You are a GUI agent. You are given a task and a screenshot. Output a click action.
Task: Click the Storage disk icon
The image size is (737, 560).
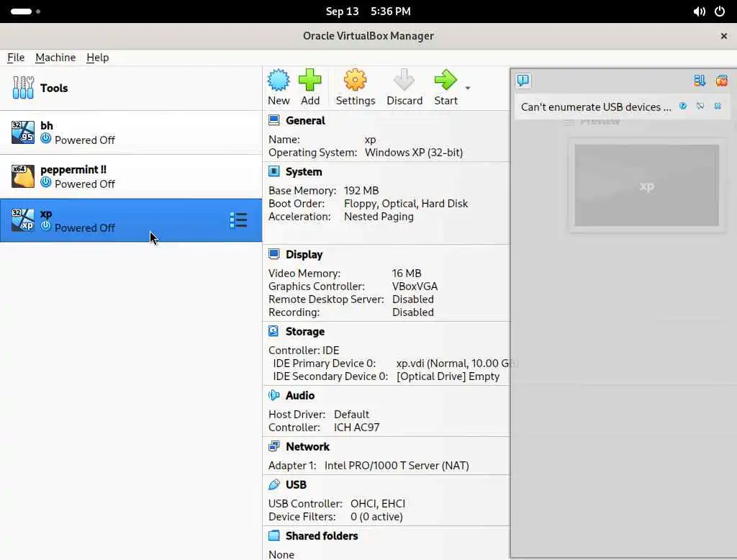pyautogui.click(x=274, y=332)
